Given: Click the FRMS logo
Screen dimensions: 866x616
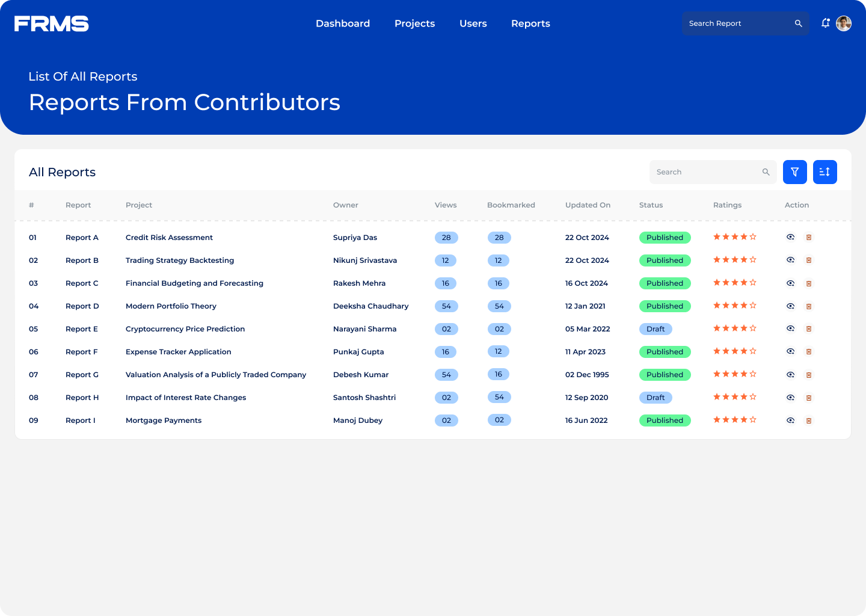Looking at the screenshot, I should [52, 23].
